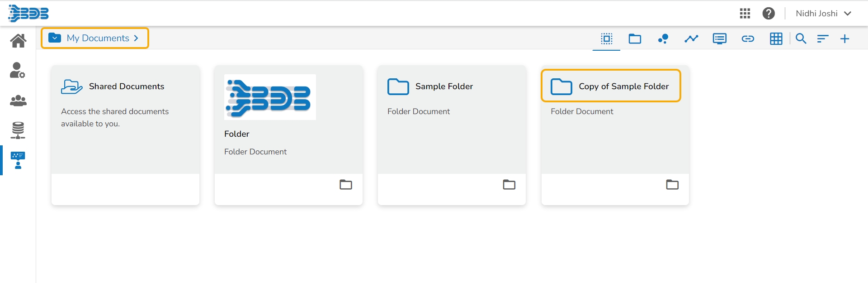Open the Copy of Sample Folder
The height and width of the screenshot is (283, 868).
tap(623, 86)
